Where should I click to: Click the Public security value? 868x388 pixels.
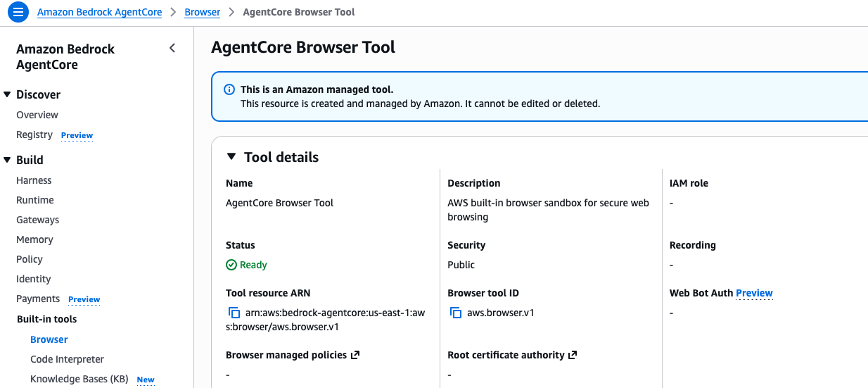(x=461, y=265)
